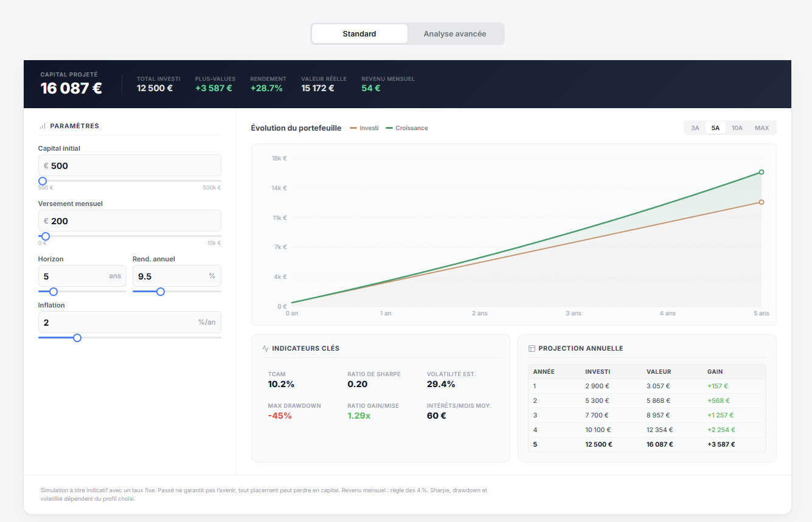The width and height of the screenshot is (812, 522).
Task: Select the 3A time range
Action: coord(695,128)
